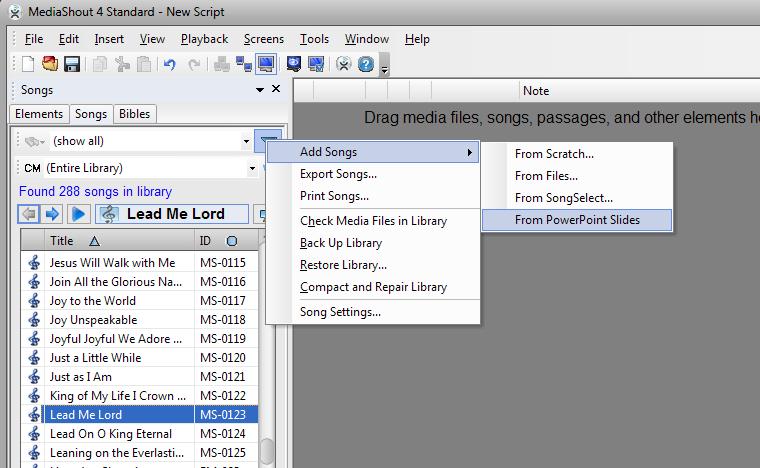Open the Window menu
760x468 pixels.
pos(366,39)
